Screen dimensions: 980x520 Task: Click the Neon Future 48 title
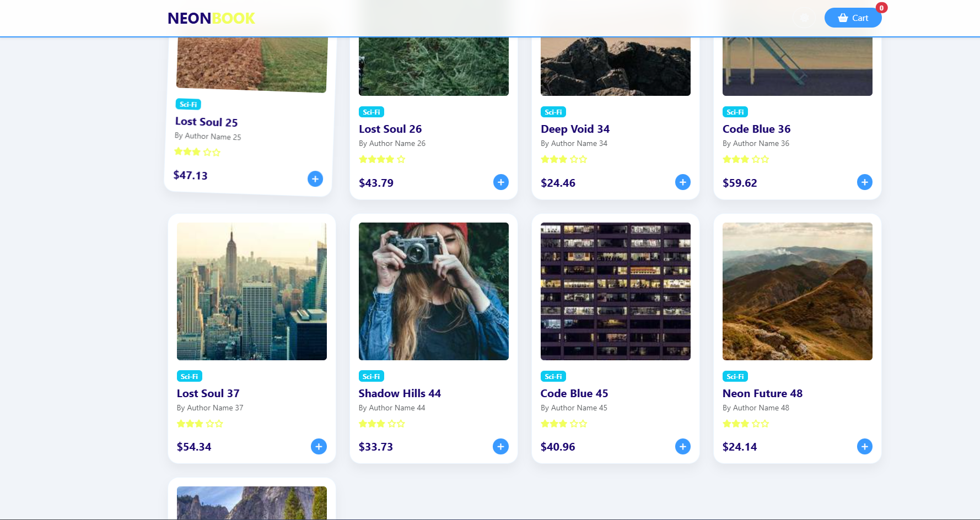762,393
